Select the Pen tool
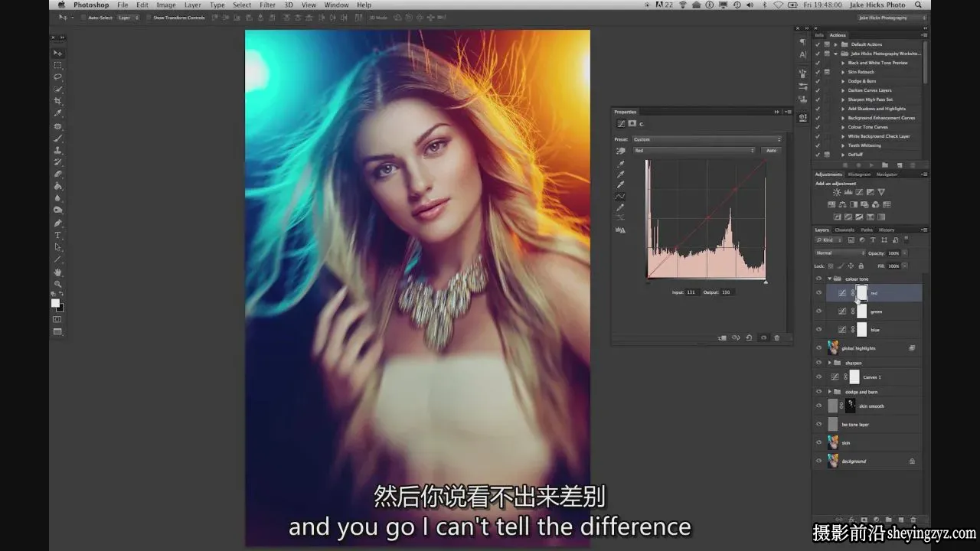 point(58,223)
